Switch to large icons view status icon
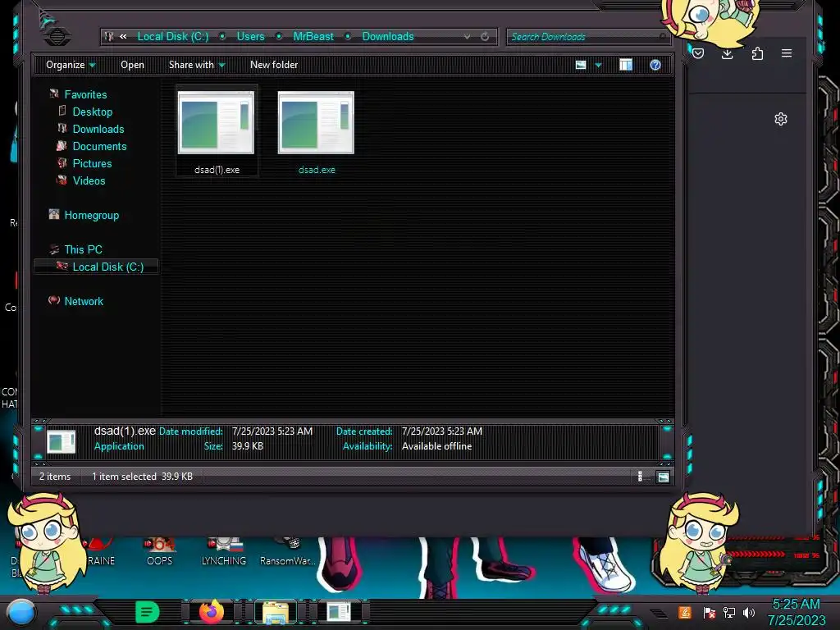 [x=663, y=477]
